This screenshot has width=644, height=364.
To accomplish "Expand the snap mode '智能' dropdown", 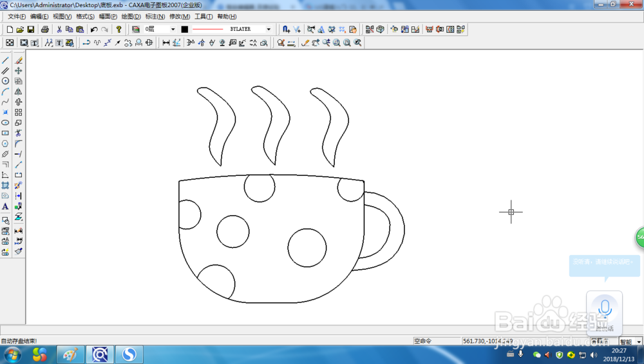I will (x=639, y=341).
